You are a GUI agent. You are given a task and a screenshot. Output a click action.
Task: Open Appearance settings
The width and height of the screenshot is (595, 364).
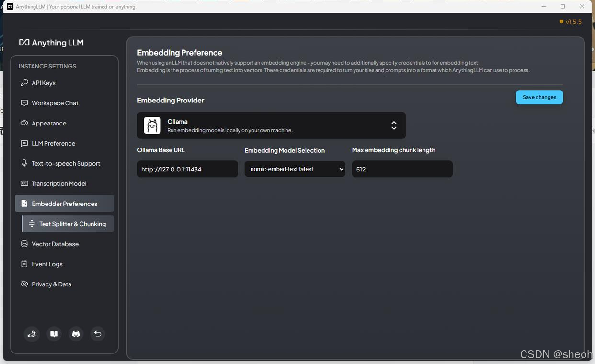[64, 123]
